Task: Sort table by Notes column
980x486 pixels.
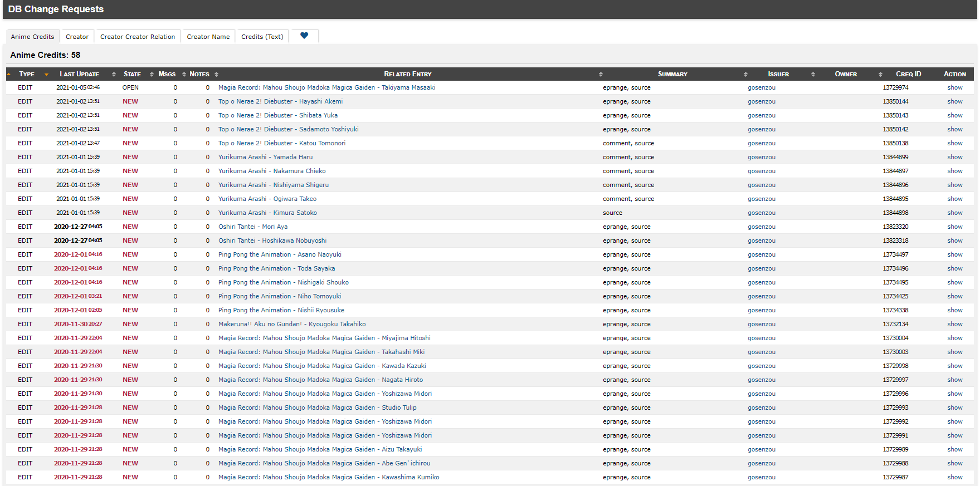Action: (x=199, y=74)
